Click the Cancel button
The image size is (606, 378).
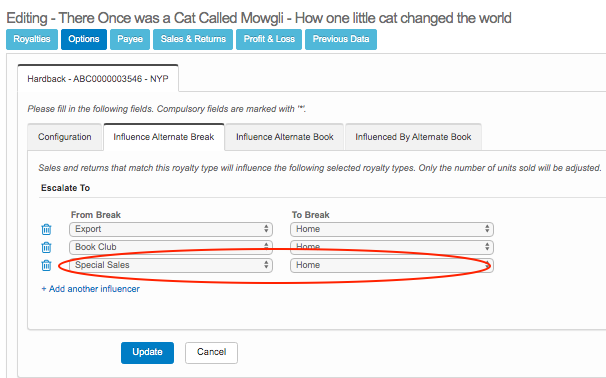point(211,352)
